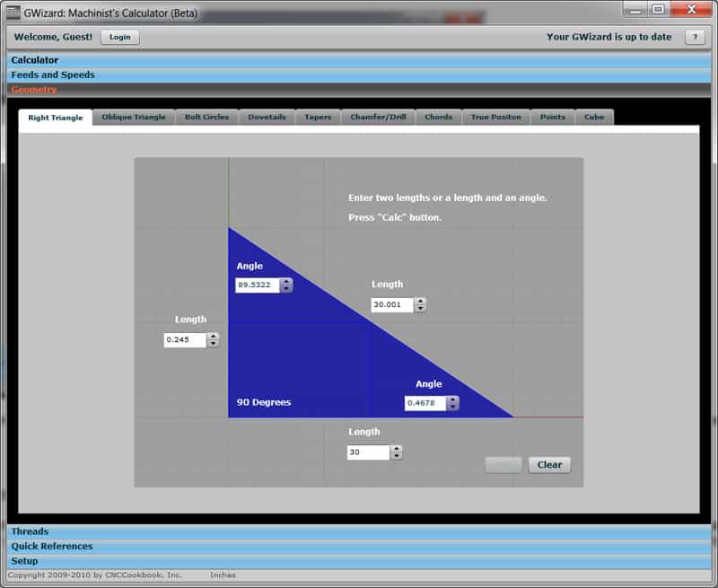Switch to the True Position tab
718x588 pixels.
coord(495,117)
